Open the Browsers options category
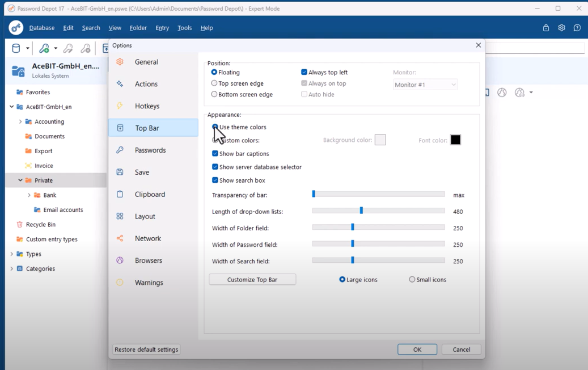This screenshot has width=588, height=370. click(x=148, y=260)
